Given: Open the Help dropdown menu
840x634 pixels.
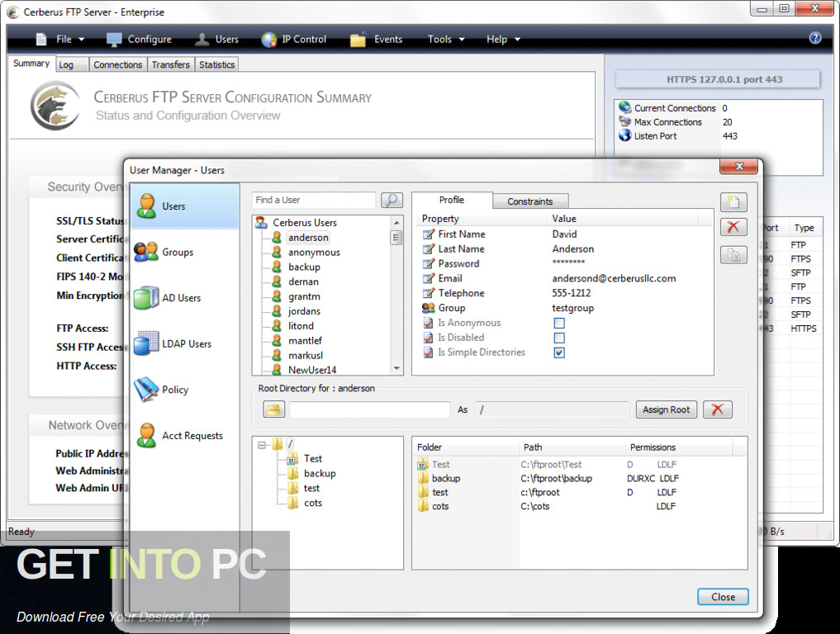Looking at the screenshot, I should coord(503,39).
